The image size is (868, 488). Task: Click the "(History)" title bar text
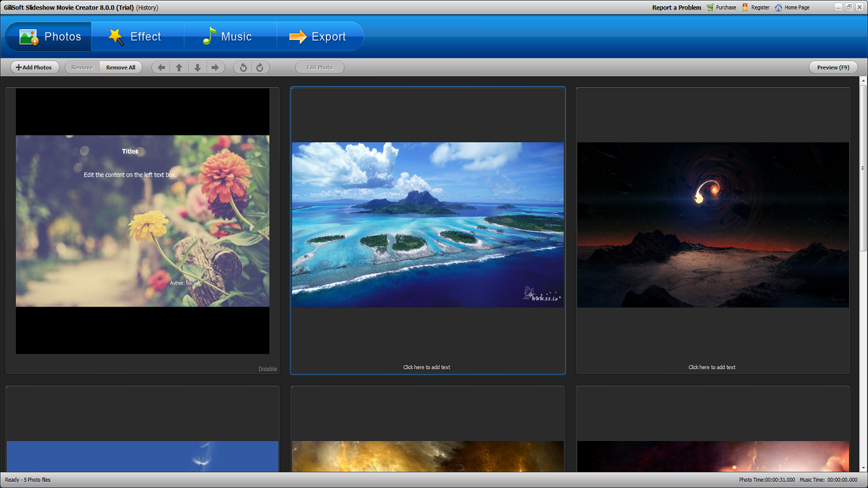pos(147,8)
